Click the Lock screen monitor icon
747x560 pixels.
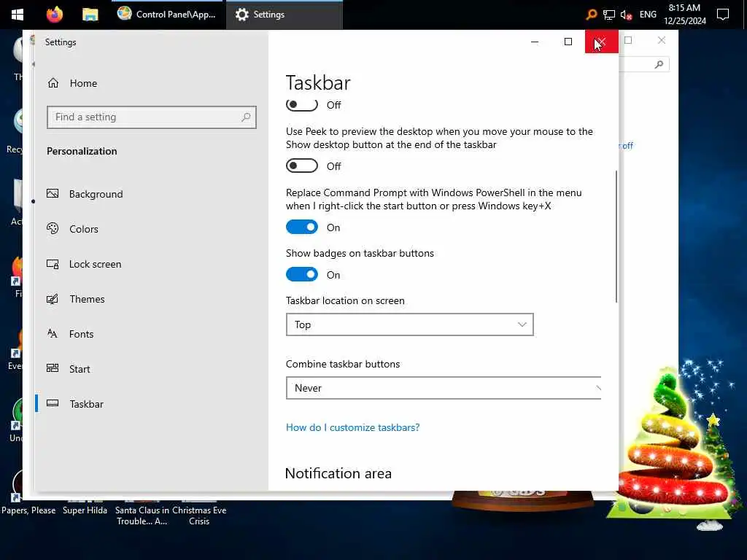coord(53,264)
